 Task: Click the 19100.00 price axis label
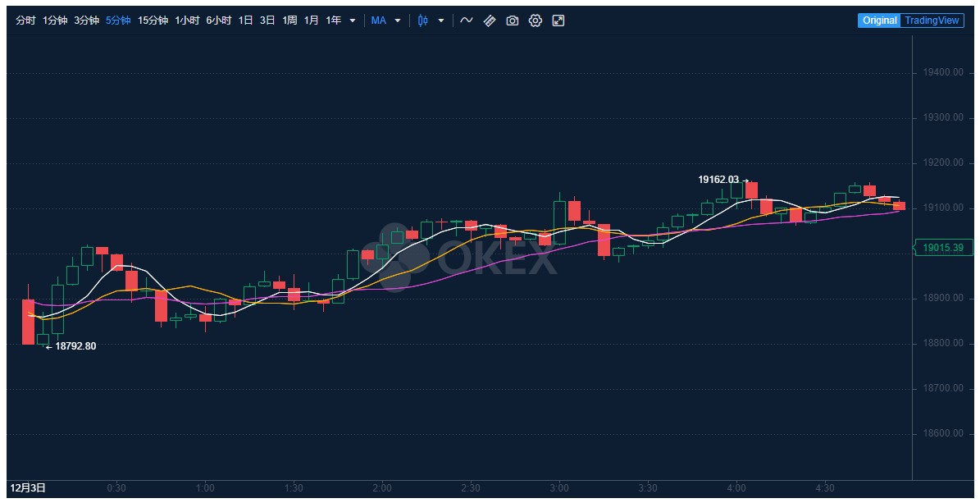click(943, 208)
